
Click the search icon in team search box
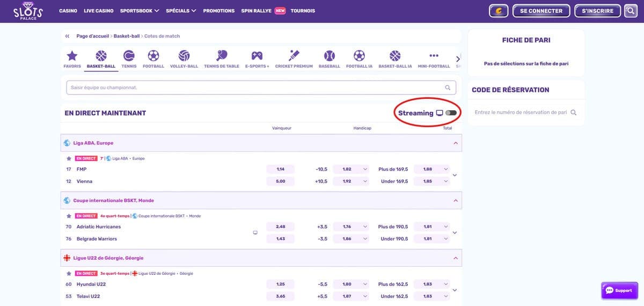(x=448, y=88)
